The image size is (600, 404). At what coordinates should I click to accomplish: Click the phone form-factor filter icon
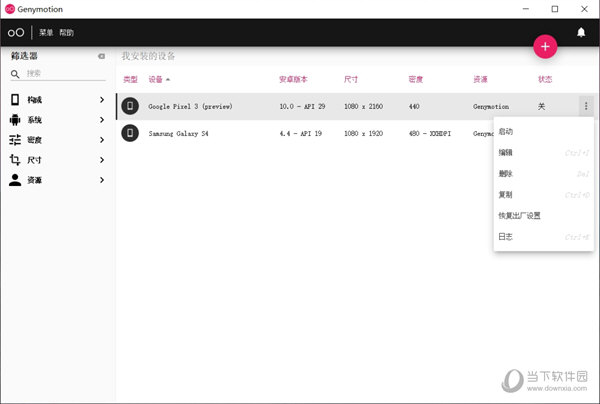(x=15, y=99)
